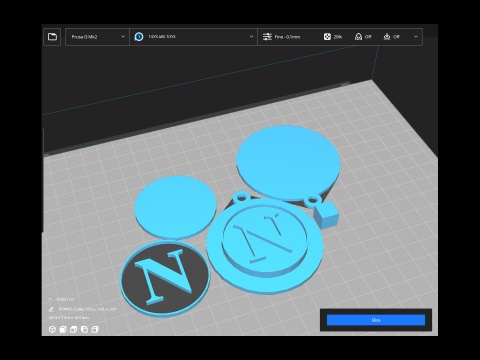Click the blue extruder number 1 icon
This screenshot has width=480, height=360.
pyautogui.click(x=139, y=37)
